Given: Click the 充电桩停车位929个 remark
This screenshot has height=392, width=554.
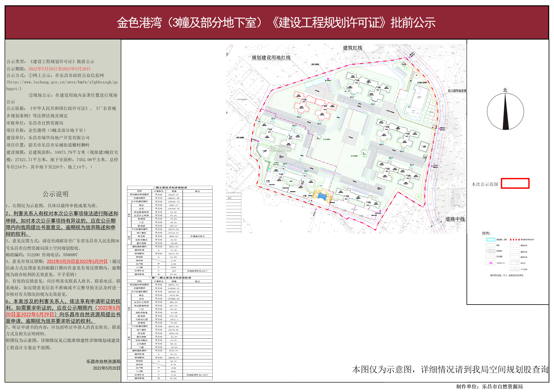Looking at the screenshot, I should [x=197, y=271].
